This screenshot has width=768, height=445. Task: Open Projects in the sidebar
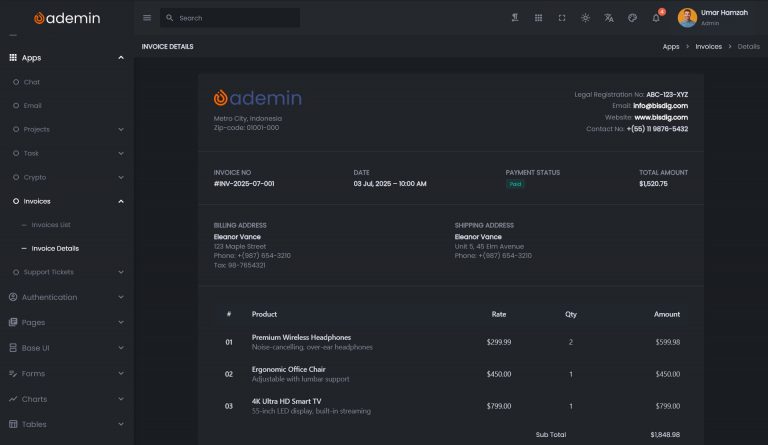click(37, 129)
